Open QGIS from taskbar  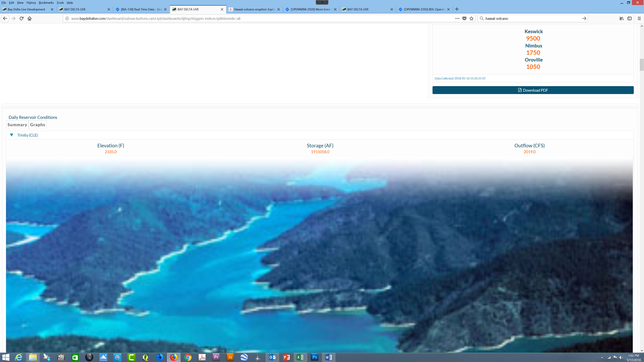tap(146, 357)
